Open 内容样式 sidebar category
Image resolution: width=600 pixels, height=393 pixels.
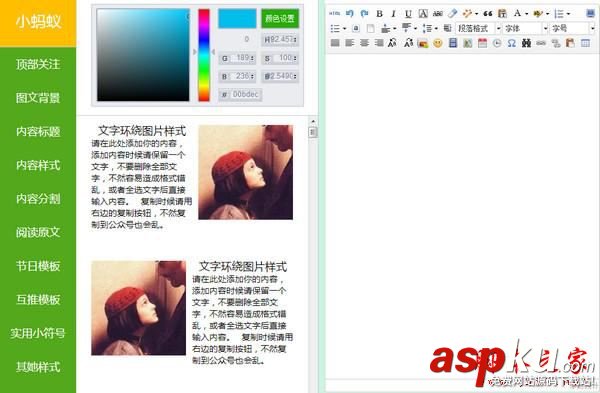coord(38,165)
